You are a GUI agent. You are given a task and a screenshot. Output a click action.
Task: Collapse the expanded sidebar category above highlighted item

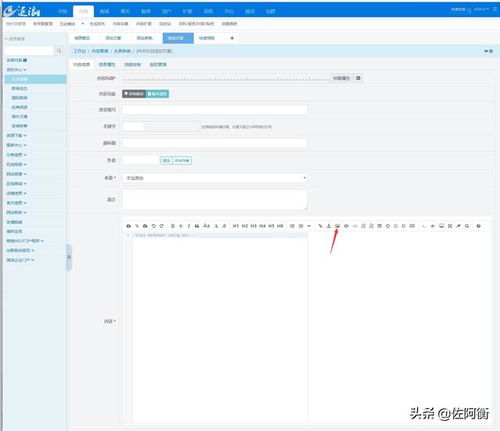pos(16,70)
